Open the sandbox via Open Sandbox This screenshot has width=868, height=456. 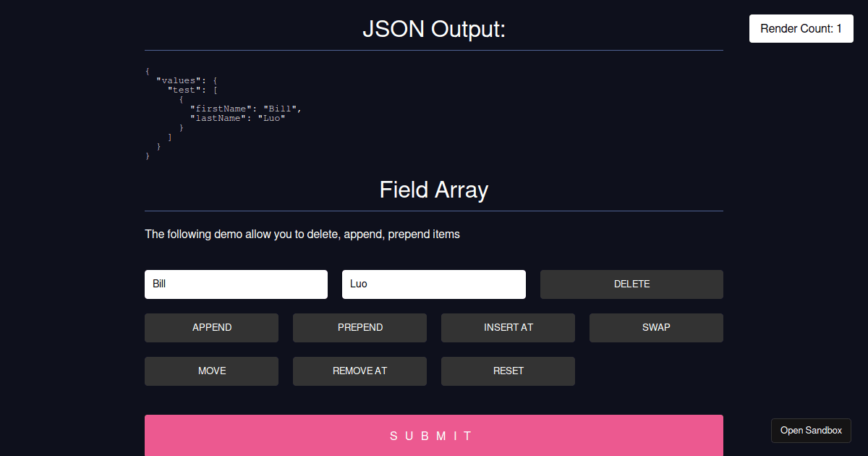pyautogui.click(x=811, y=431)
